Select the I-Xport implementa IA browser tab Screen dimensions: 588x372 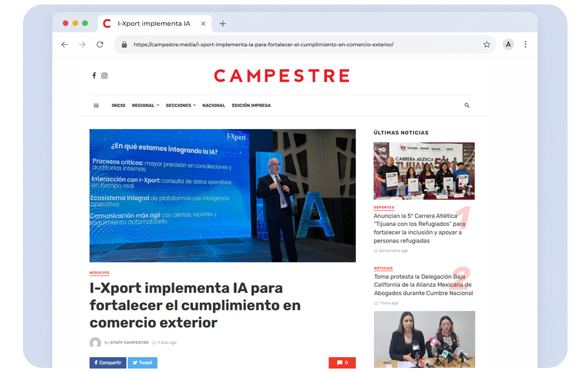154,24
